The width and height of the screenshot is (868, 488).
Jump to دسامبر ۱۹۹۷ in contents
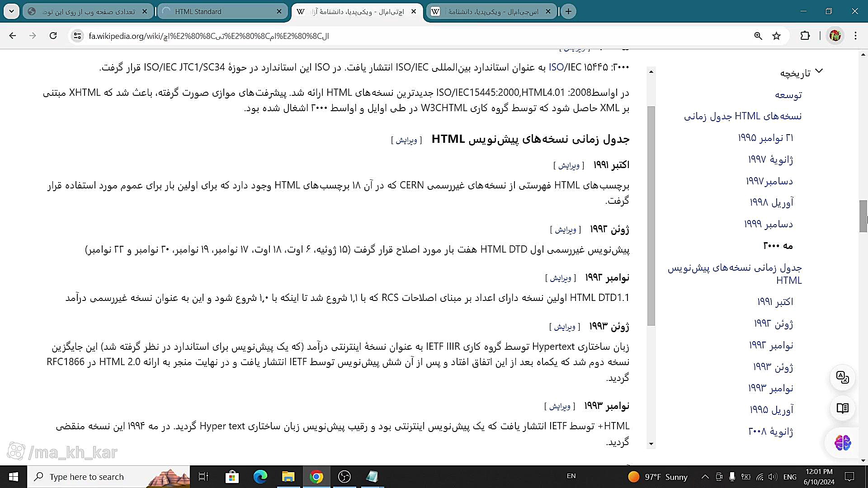(x=769, y=181)
